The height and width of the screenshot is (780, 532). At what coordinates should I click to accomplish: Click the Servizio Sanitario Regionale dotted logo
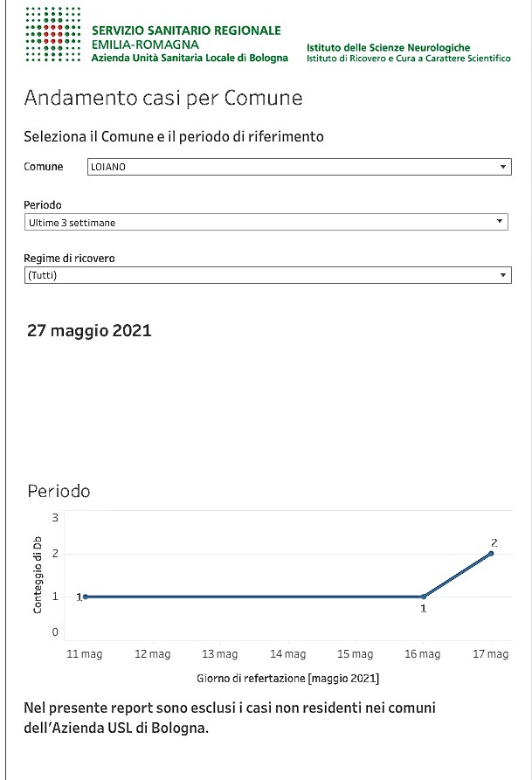[x=53, y=34]
